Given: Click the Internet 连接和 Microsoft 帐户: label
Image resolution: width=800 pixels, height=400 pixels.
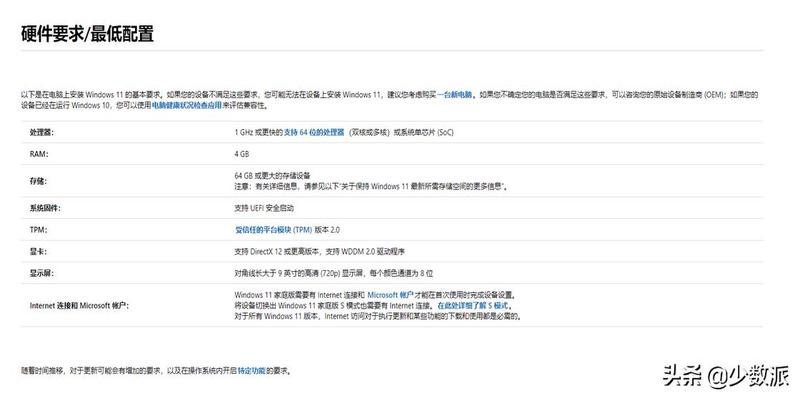Looking at the screenshot, I should click(x=79, y=306).
